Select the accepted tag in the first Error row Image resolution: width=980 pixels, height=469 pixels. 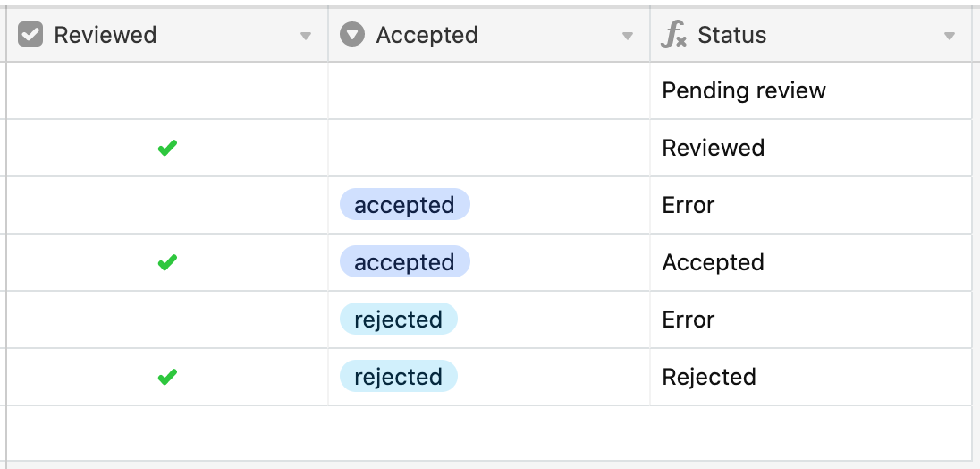coord(404,205)
